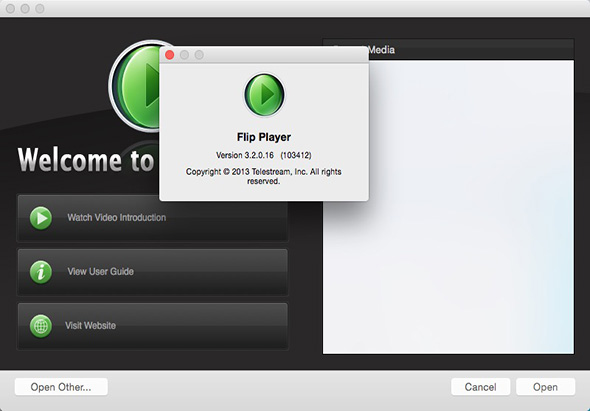
Task: Click the Flip Player logo in About dialog
Action: [x=264, y=94]
